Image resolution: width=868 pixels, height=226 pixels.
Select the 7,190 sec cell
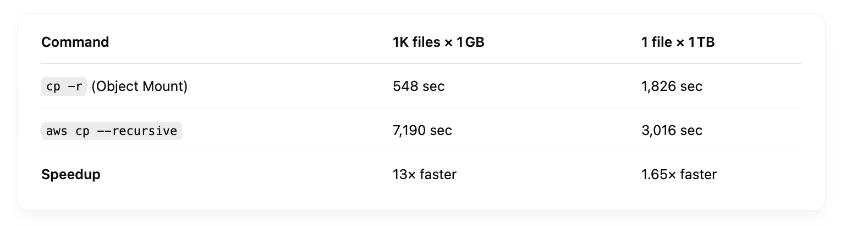pyautogui.click(x=422, y=131)
